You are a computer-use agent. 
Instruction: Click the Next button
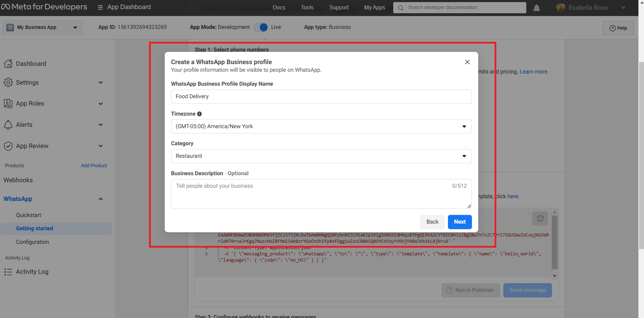click(x=460, y=222)
